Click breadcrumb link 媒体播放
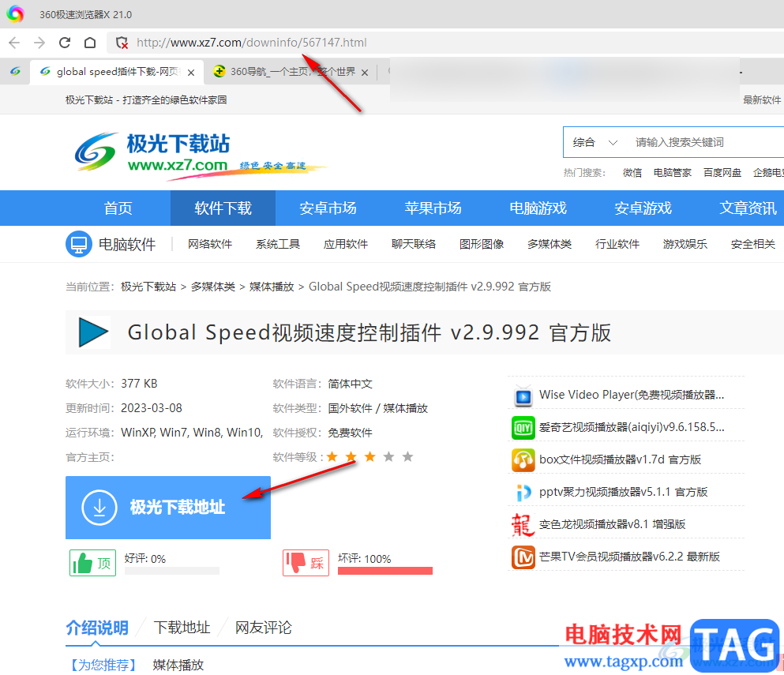784x675 pixels. click(x=272, y=287)
